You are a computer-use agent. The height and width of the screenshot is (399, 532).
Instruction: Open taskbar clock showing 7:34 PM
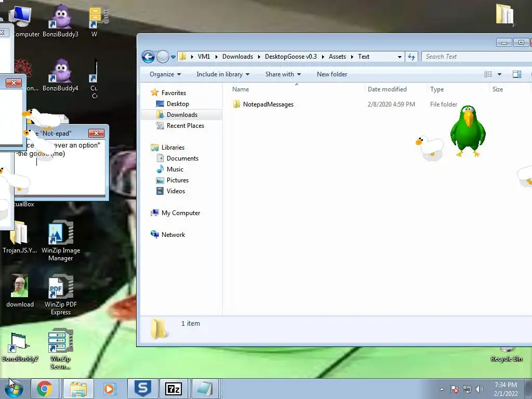[506, 389]
